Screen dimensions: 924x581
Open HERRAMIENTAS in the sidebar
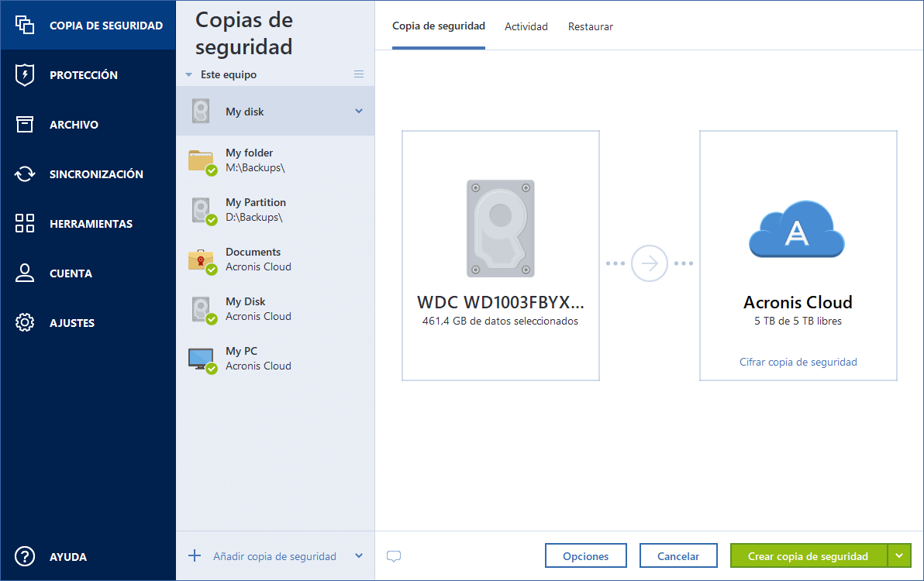click(x=88, y=223)
